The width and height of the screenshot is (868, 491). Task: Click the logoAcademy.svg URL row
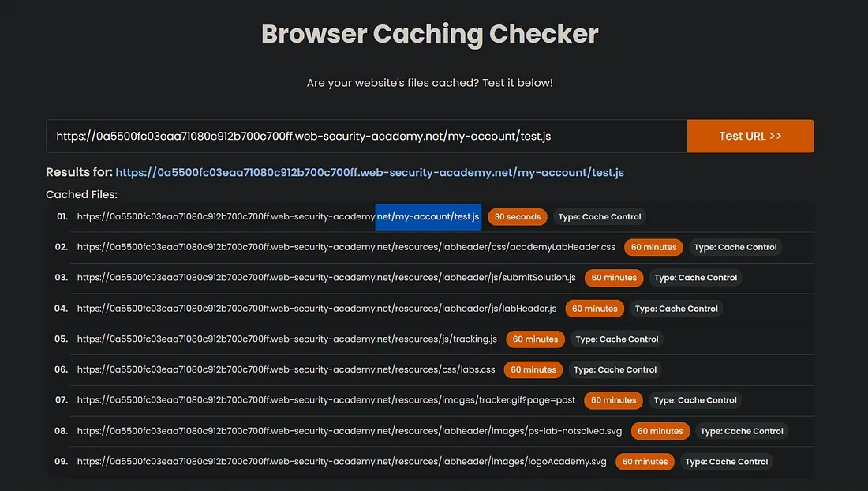tap(342, 461)
